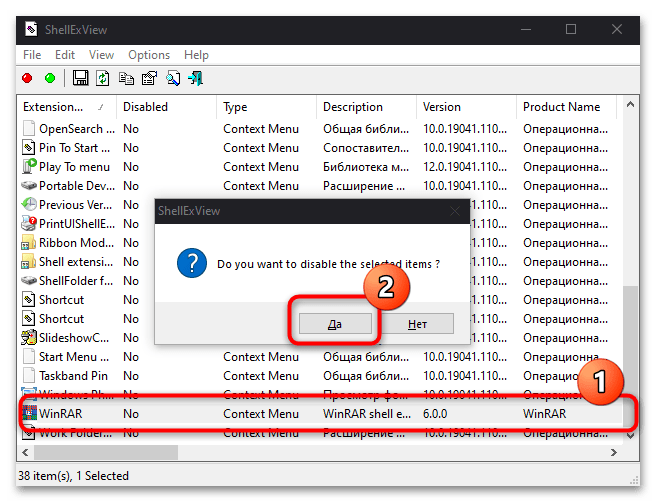The width and height of the screenshot is (656, 502).
Task: Click the ShellFolder f... row icon
Action: coord(29,280)
